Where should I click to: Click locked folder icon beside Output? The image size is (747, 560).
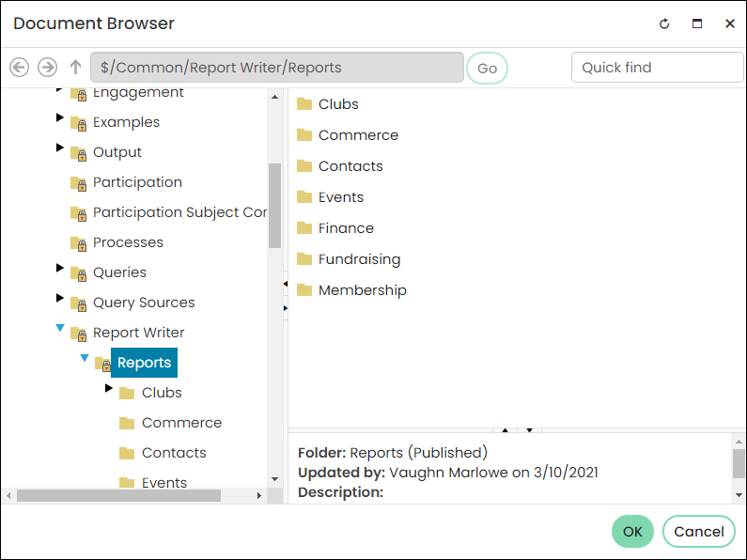78,154
